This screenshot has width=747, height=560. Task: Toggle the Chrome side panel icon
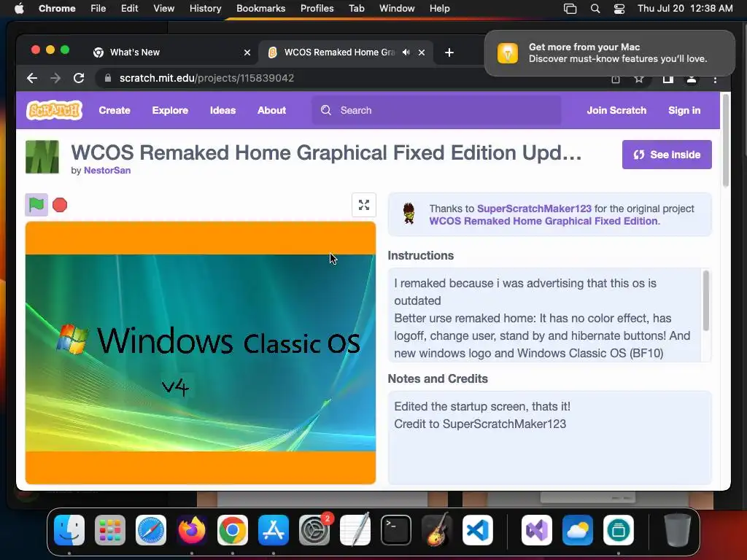pos(668,79)
